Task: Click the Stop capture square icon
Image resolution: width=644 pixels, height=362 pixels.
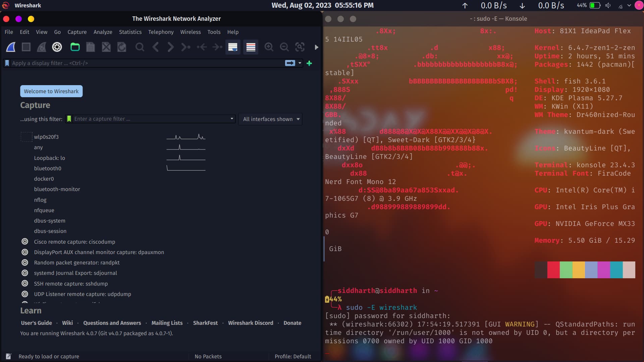Action: pyautogui.click(x=26, y=47)
